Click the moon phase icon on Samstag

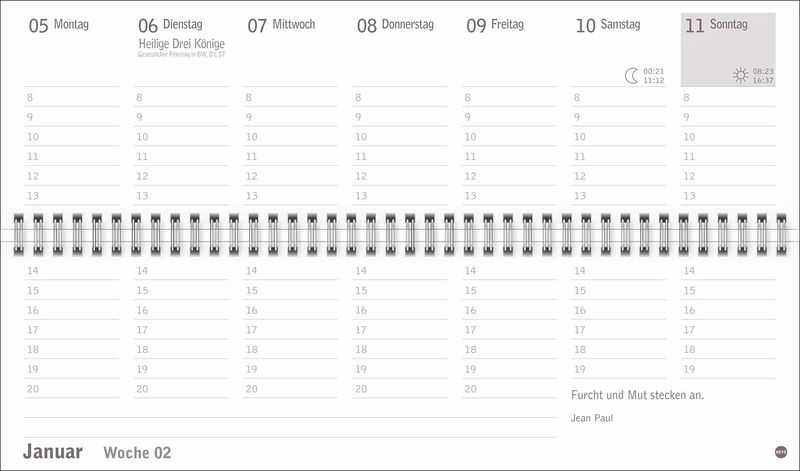[x=631, y=75]
